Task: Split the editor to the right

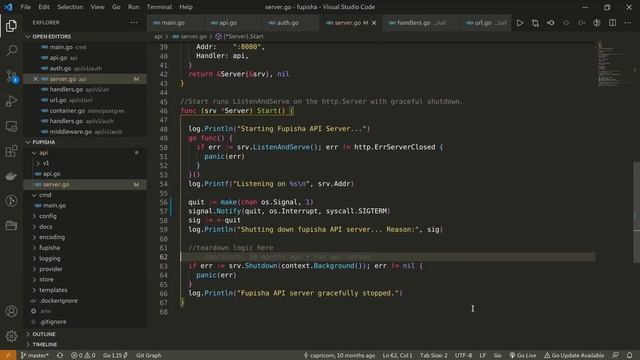Action: coord(612,23)
